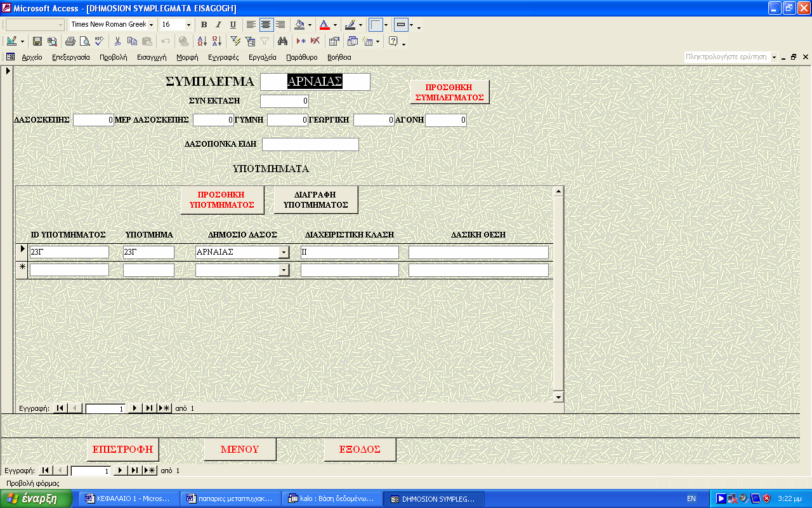Go to next subform record
812x508 pixels.
[135, 408]
